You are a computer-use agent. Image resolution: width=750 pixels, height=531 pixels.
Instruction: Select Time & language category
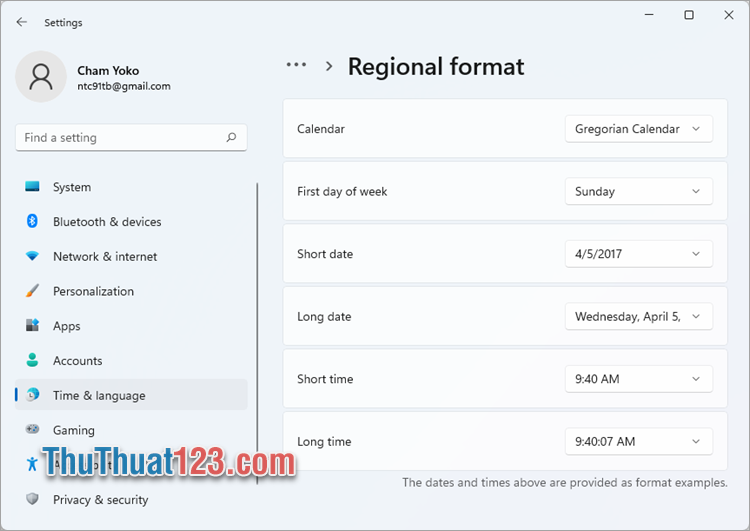pyautogui.click(x=131, y=395)
